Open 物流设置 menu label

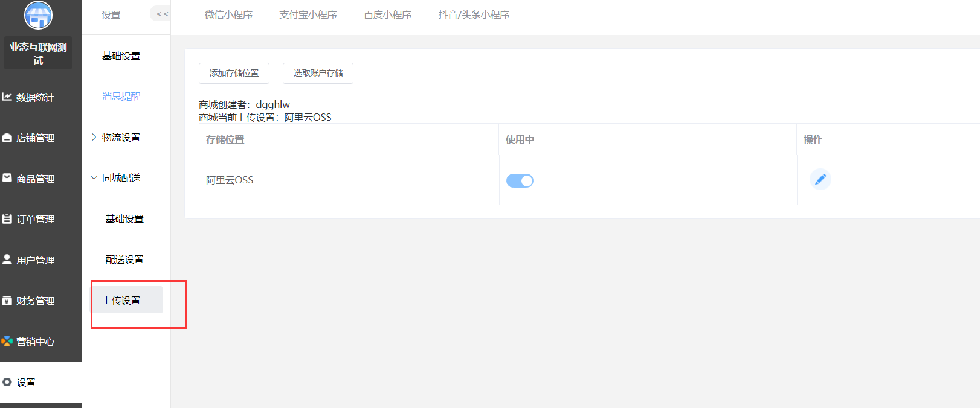click(121, 137)
